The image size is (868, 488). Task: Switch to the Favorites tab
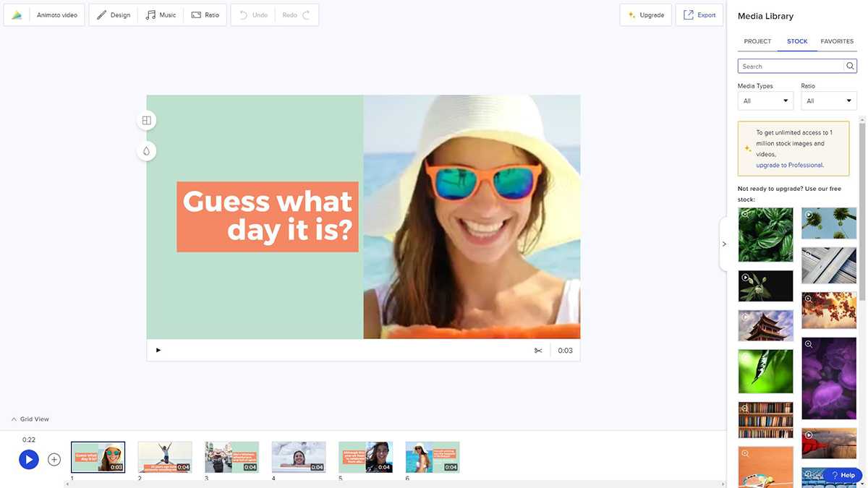coord(837,41)
